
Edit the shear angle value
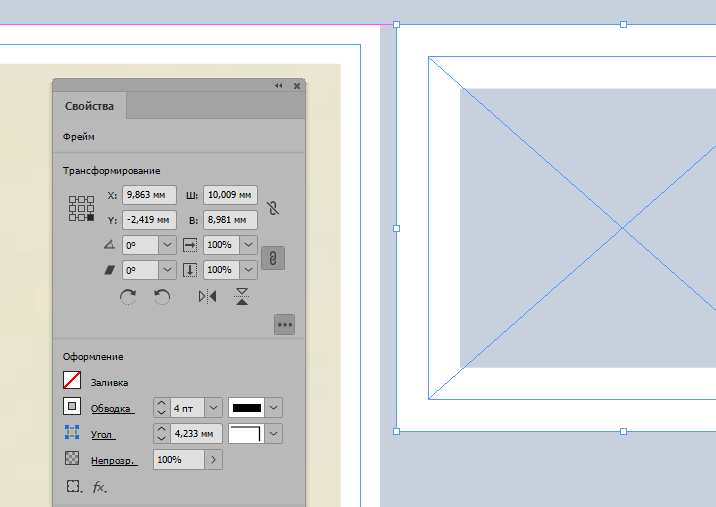(141, 270)
